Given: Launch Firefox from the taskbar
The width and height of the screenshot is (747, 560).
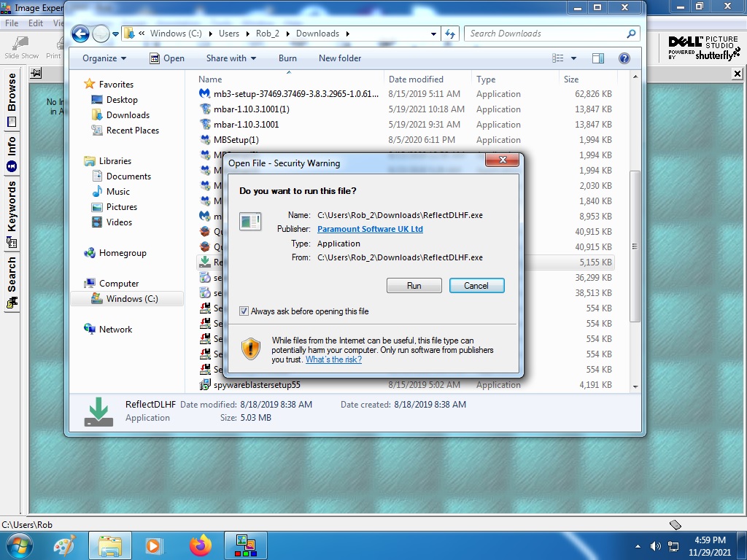Looking at the screenshot, I should (200, 545).
